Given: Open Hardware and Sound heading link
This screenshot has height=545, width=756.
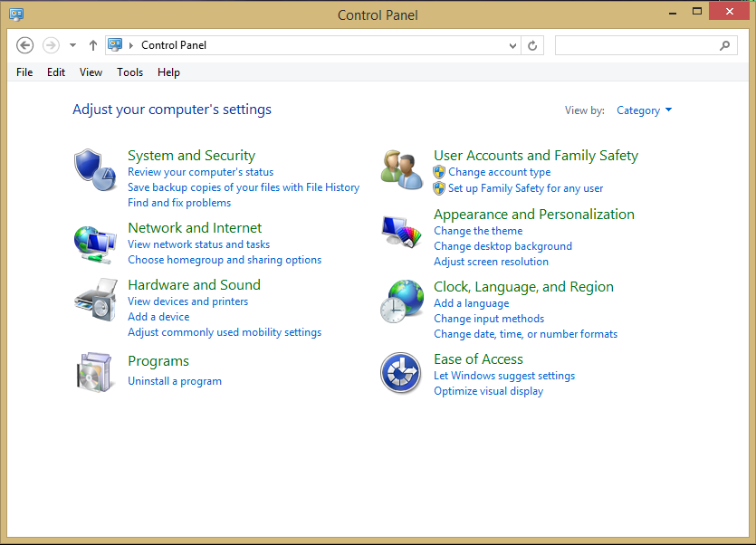Looking at the screenshot, I should click(x=195, y=285).
